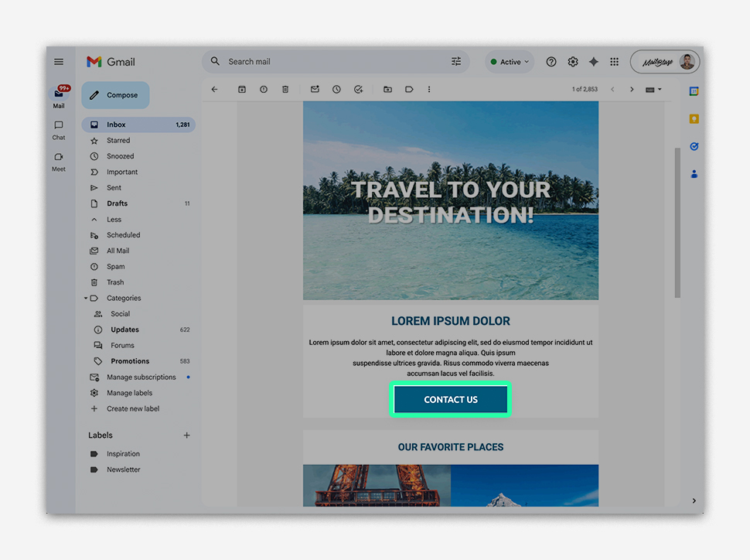Open the Move to folder icon
Viewport: 750px width, 560px height.
pyautogui.click(x=387, y=90)
